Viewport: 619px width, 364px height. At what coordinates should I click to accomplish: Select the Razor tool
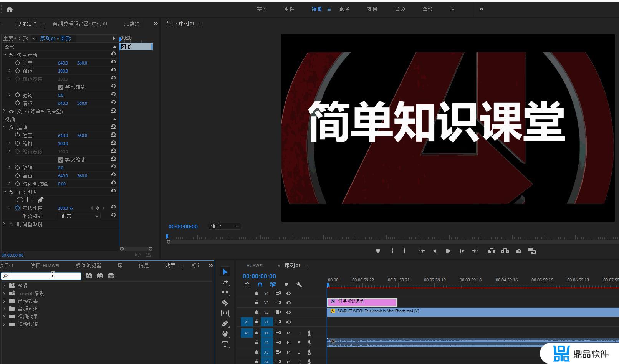coord(225,303)
